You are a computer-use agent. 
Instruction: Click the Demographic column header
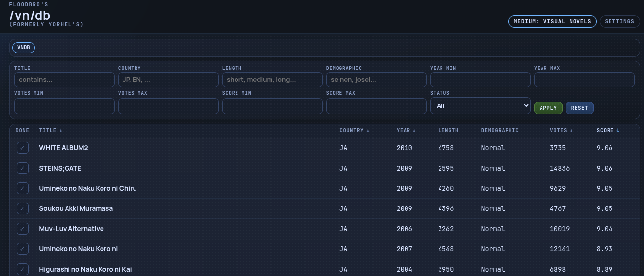500,131
